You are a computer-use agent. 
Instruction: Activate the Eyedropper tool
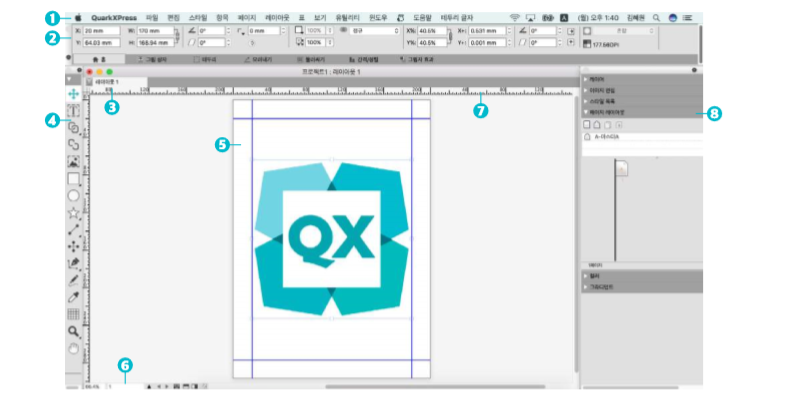(74, 297)
